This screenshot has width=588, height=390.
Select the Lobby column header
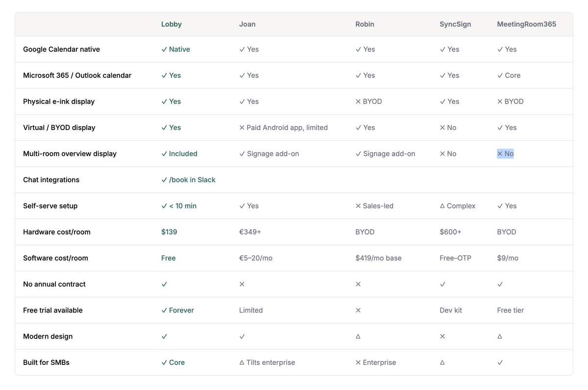(171, 24)
